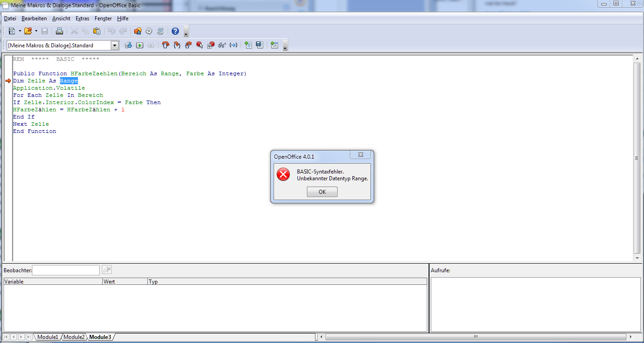
Task: Click the Compile icon in macro toolbar
Action: point(128,45)
